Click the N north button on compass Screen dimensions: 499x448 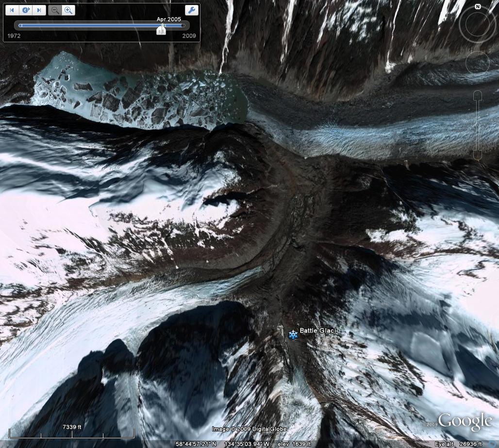click(x=478, y=7)
